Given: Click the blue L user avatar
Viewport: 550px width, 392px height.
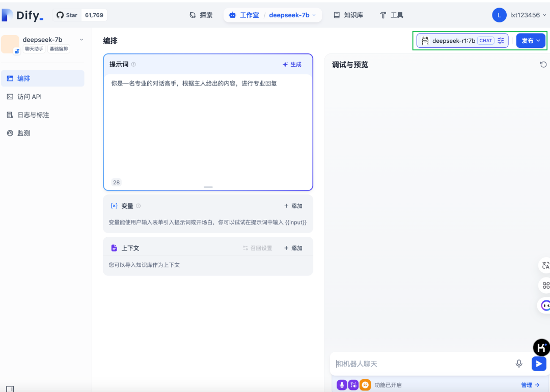Looking at the screenshot, I should point(499,15).
